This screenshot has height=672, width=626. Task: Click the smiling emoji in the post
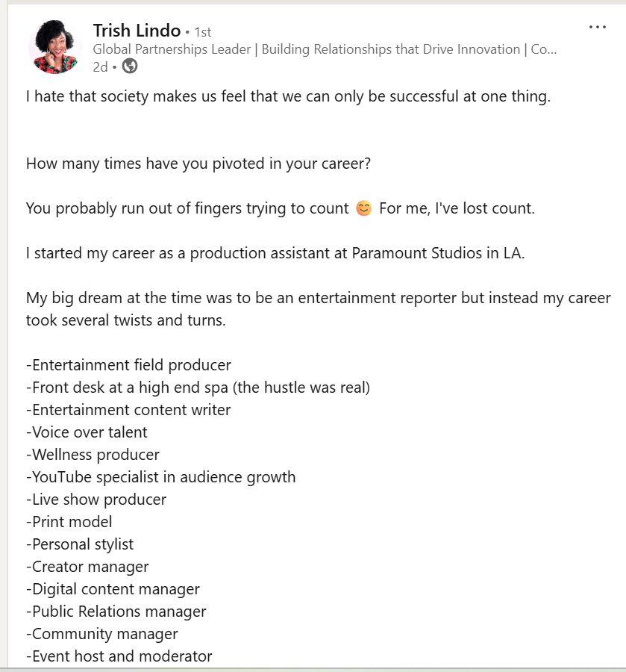pyautogui.click(x=363, y=208)
